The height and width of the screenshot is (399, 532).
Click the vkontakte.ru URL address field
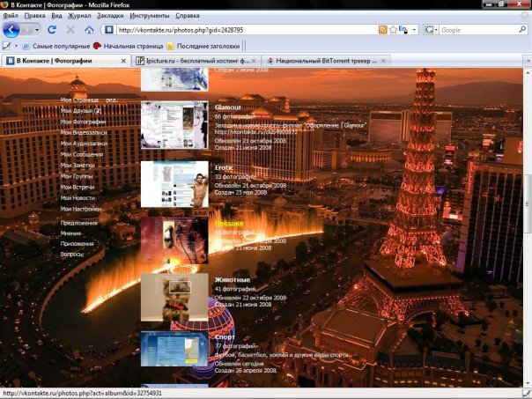coord(247,30)
